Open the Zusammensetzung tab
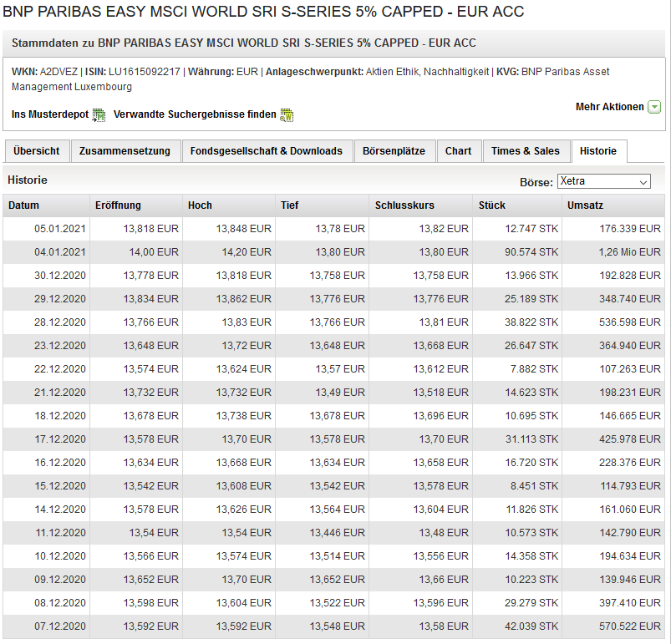 click(125, 151)
